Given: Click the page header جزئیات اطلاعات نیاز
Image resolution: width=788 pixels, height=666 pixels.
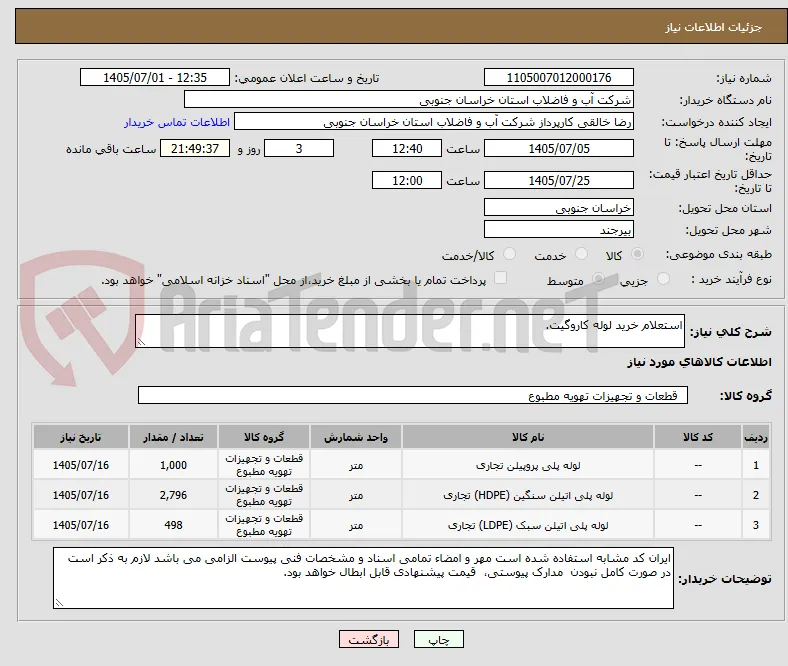Looking at the screenshot, I should (714, 27).
